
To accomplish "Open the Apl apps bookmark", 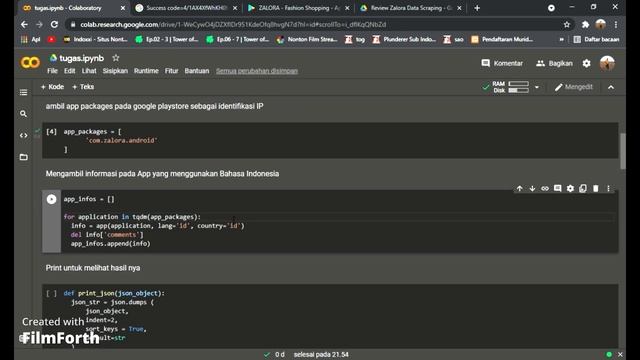I will click(x=31, y=40).
